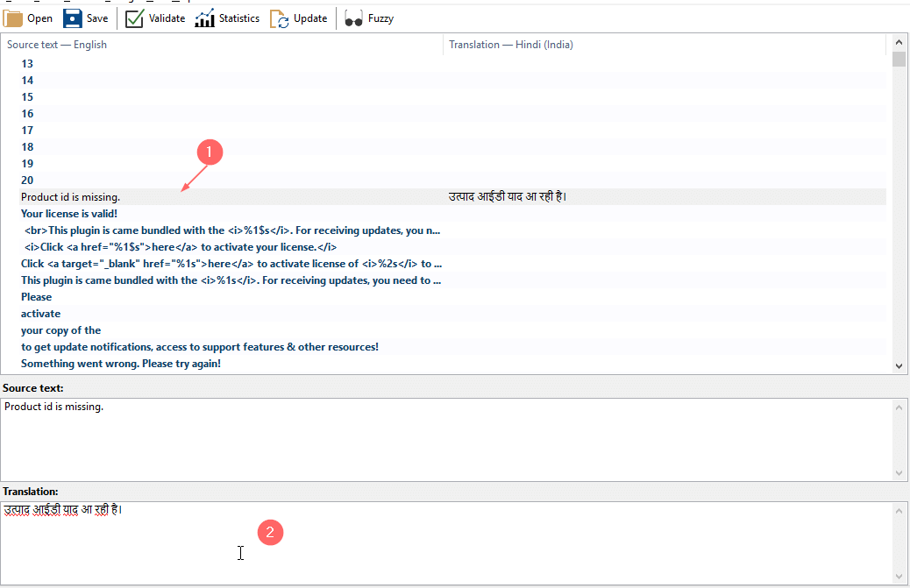Run Validate from the toolbar
Screen dimensions: 910x588
(x=134, y=18)
